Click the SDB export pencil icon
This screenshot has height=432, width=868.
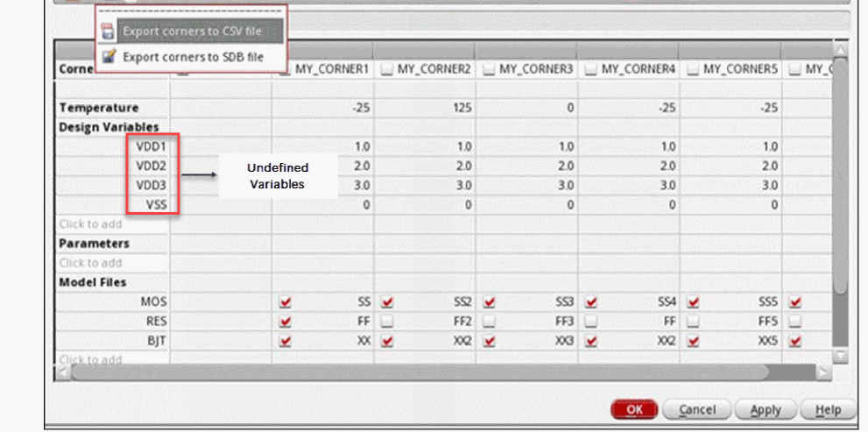point(109,56)
